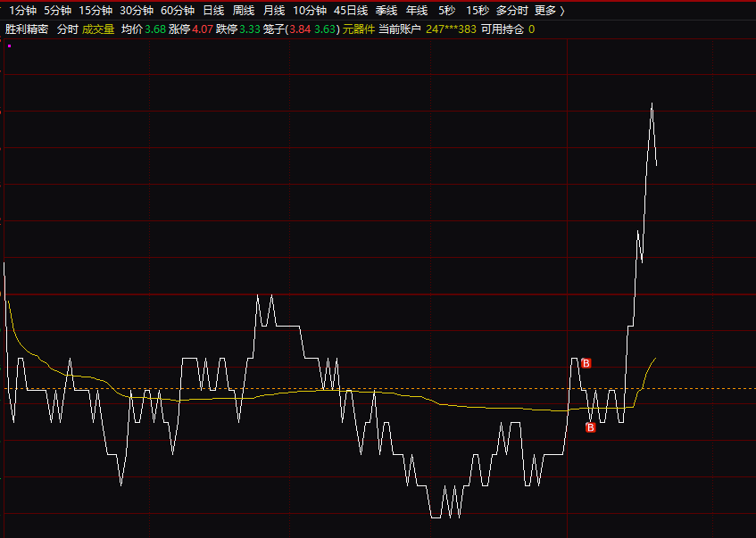
Task: Click the 均价 3.68 value
Action: (x=144, y=29)
